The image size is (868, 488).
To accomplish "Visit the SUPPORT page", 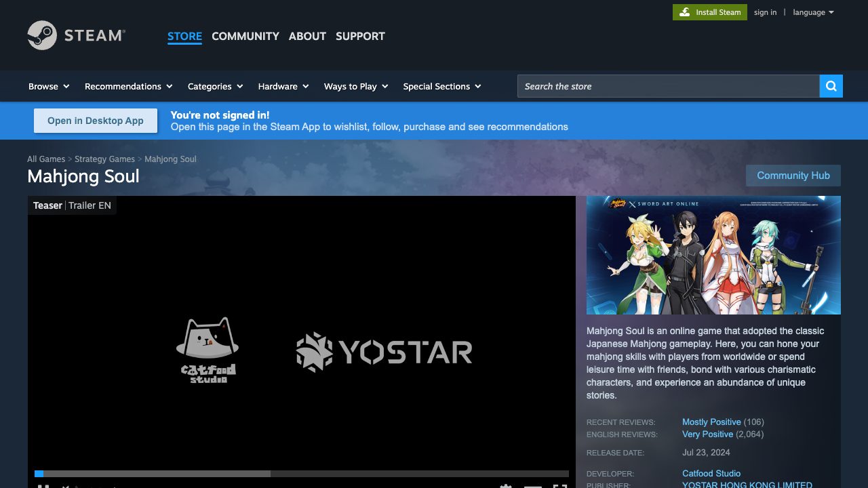I will coord(360,36).
